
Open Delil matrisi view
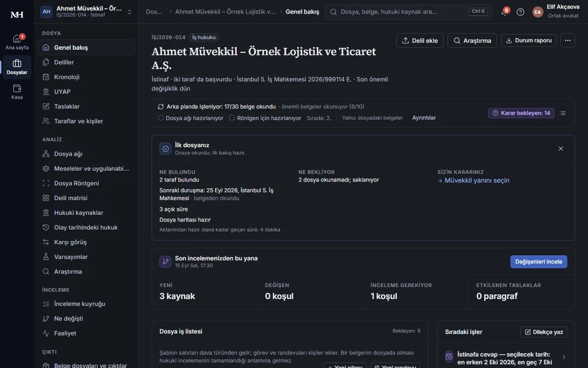pyautogui.click(x=86, y=198)
